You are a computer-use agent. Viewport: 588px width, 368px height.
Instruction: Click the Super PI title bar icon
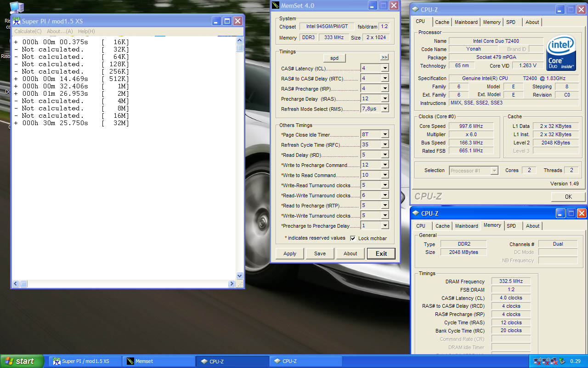[17, 21]
